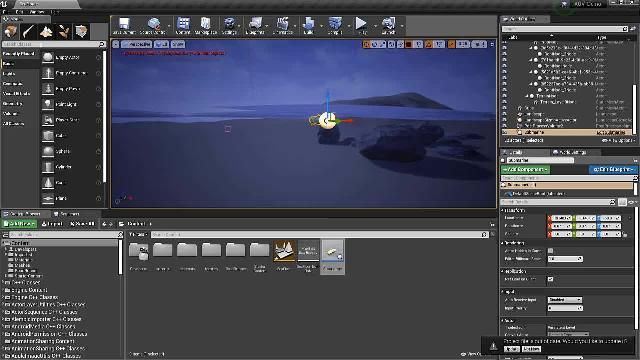Toggle world/local coordinate space icon
Viewport: 640px width, 360px height.
click(392, 44)
